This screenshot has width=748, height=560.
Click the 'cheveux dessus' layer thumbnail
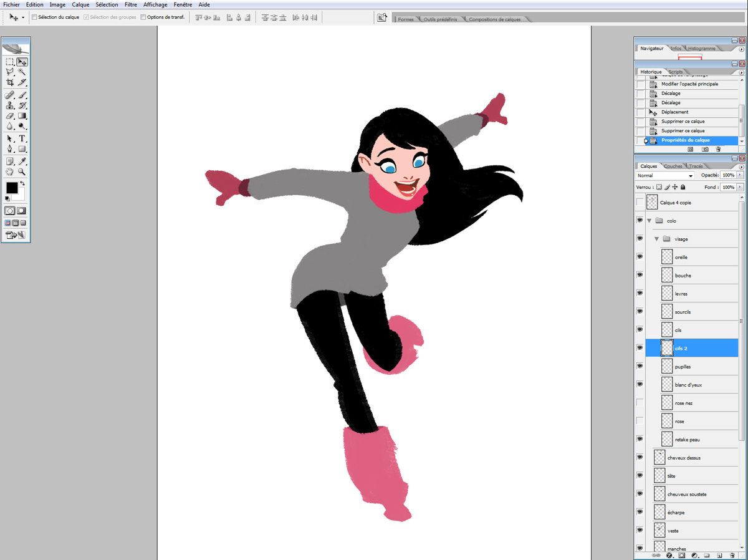click(x=660, y=458)
